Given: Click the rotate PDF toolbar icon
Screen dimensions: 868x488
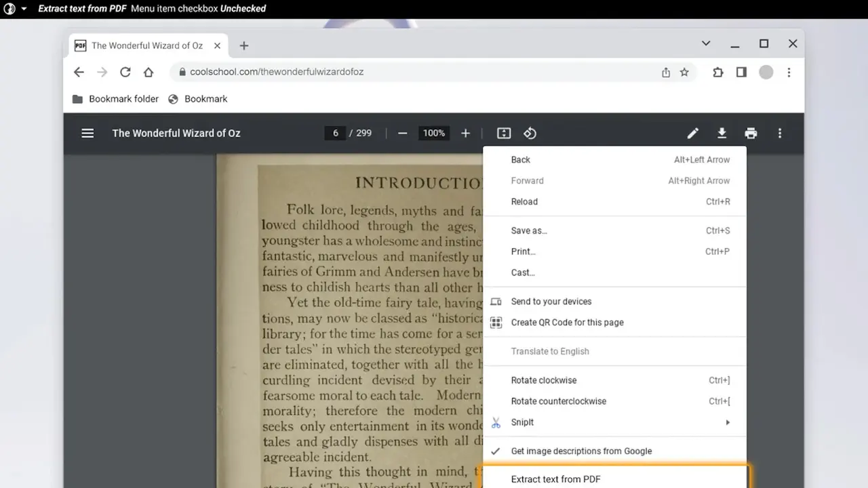Looking at the screenshot, I should (x=530, y=133).
